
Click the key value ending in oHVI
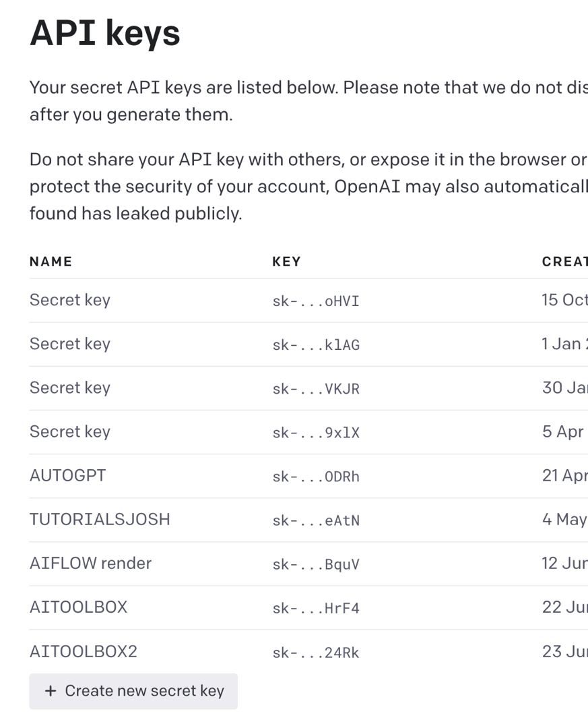coord(316,301)
